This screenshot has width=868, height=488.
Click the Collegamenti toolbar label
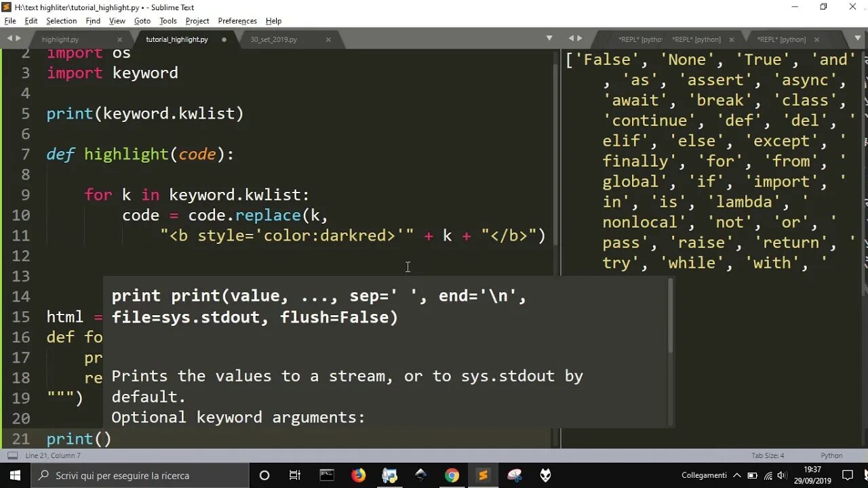point(704,475)
